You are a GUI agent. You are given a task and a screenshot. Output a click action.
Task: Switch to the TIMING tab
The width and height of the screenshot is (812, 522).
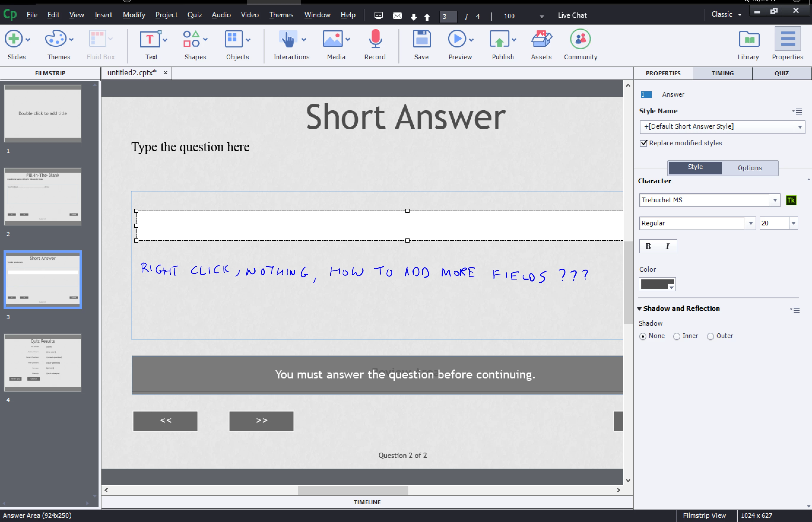pyautogui.click(x=722, y=73)
